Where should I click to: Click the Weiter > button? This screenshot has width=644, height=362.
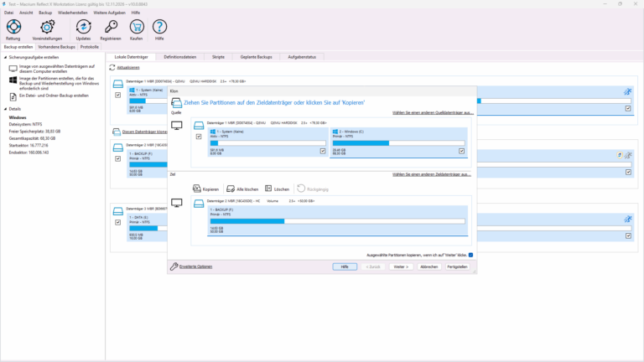(401, 266)
